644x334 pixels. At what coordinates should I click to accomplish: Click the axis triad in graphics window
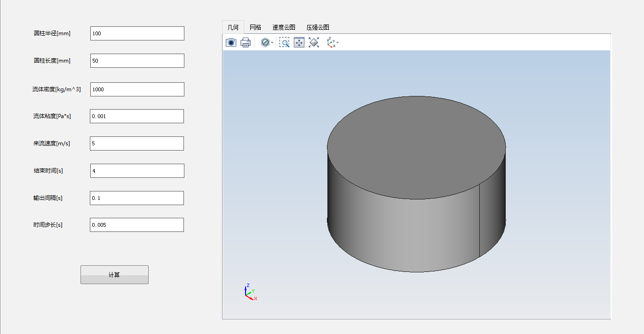tap(250, 292)
